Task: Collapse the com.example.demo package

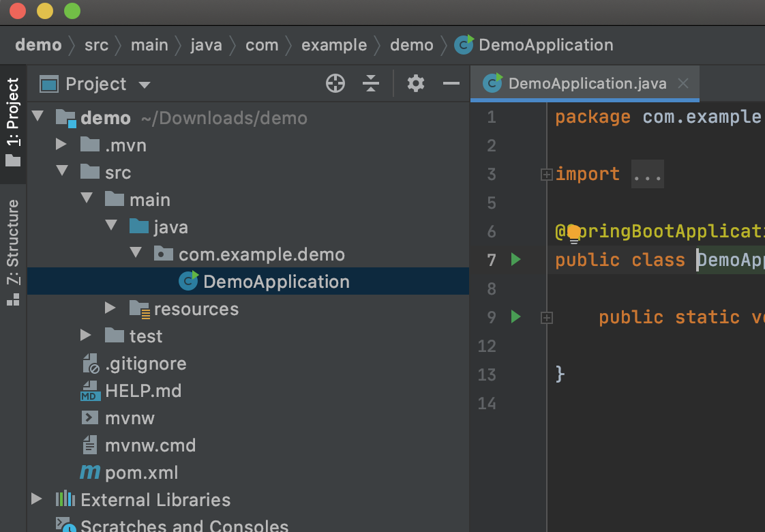Action: coord(136,252)
